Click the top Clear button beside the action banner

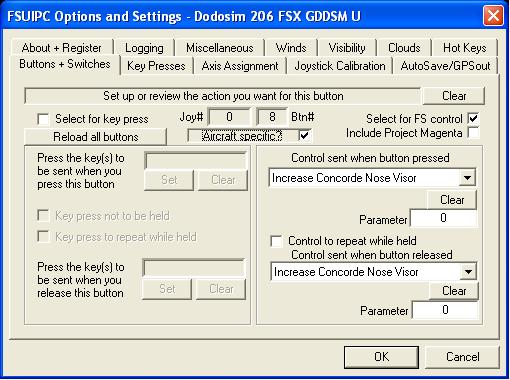454,96
